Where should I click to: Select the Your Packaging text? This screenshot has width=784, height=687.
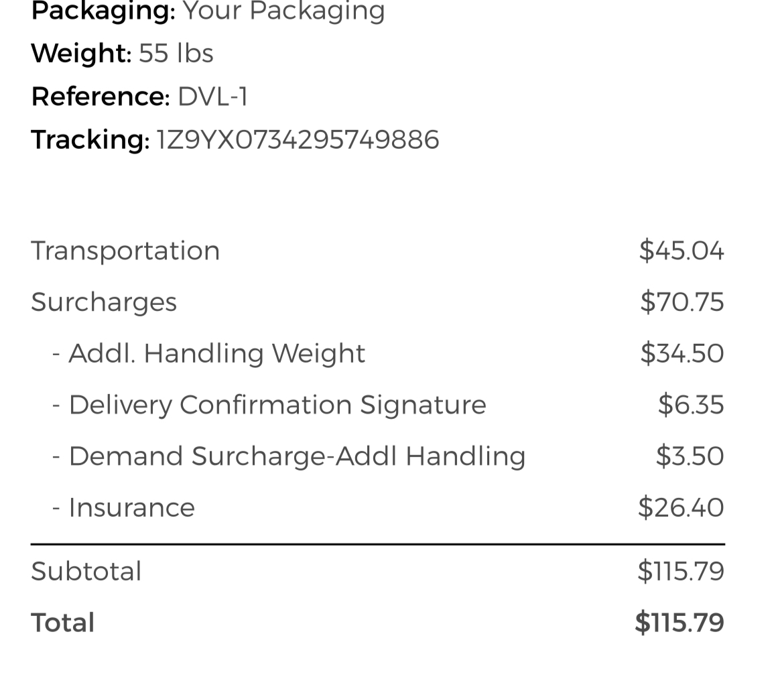(x=283, y=11)
